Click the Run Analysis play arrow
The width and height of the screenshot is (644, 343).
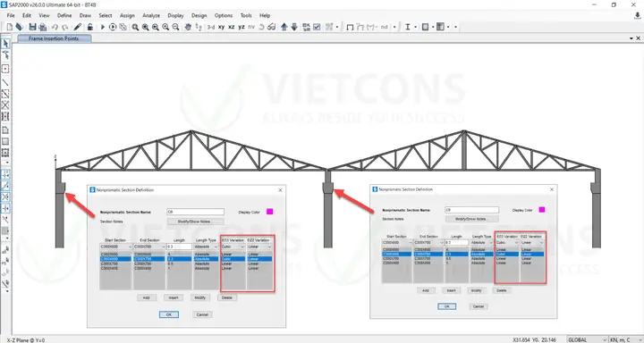click(103, 27)
